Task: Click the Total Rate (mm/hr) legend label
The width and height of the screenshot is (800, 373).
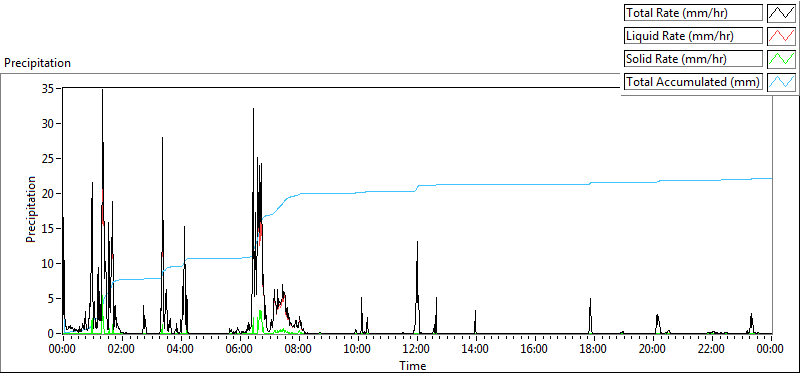Action: [693, 13]
